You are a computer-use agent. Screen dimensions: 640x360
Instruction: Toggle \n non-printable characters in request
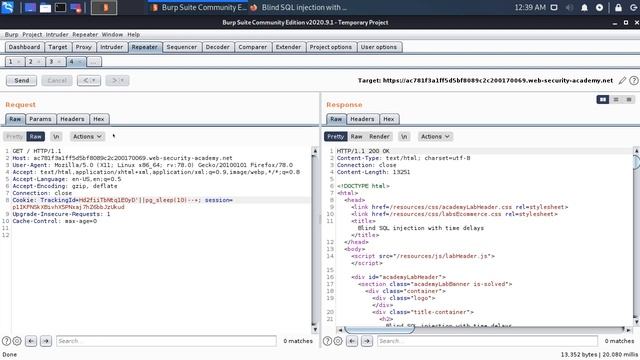click(x=56, y=136)
